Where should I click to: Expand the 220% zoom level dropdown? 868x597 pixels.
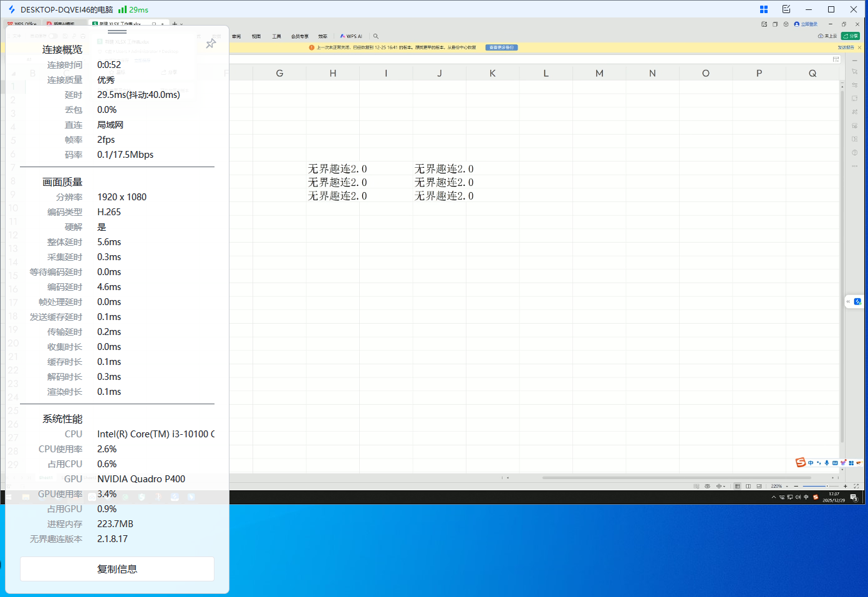[787, 486]
